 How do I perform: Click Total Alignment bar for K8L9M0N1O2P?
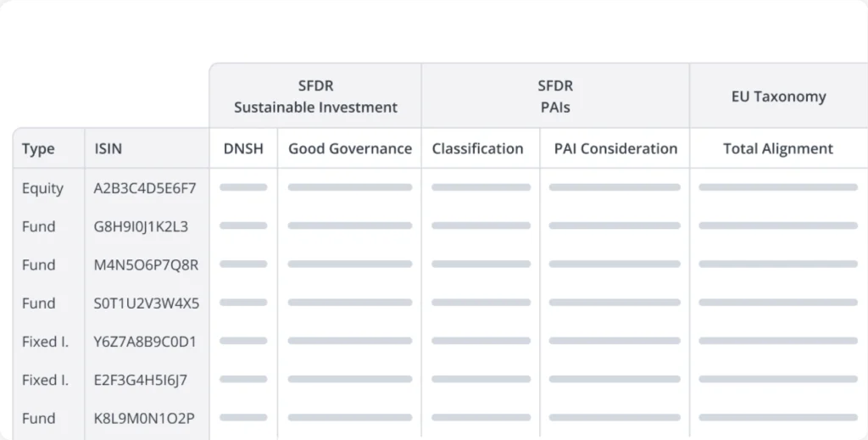coord(777,417)
